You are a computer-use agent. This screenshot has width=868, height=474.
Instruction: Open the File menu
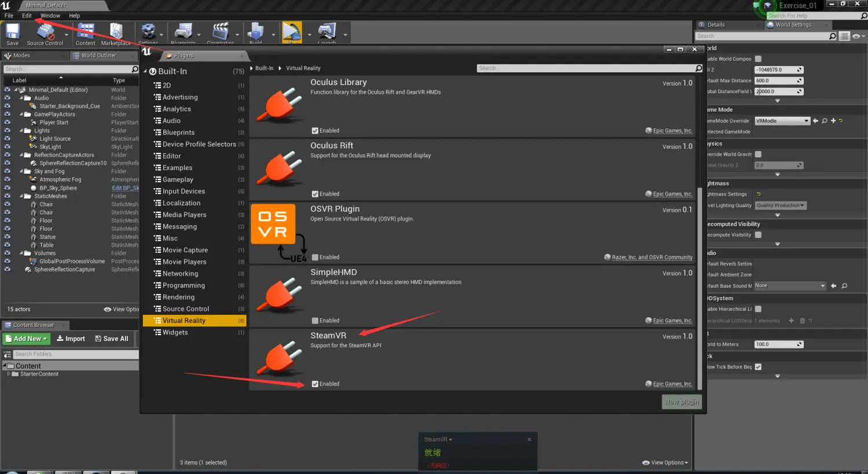point(9,16)
